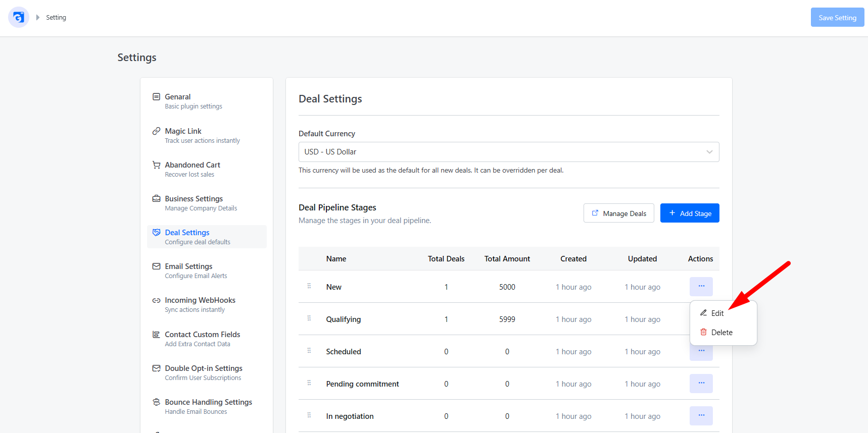Open actions menu for In negotiation stage
Screen dimensions: 868x433
pyautogui.click(x=701, y=416)
